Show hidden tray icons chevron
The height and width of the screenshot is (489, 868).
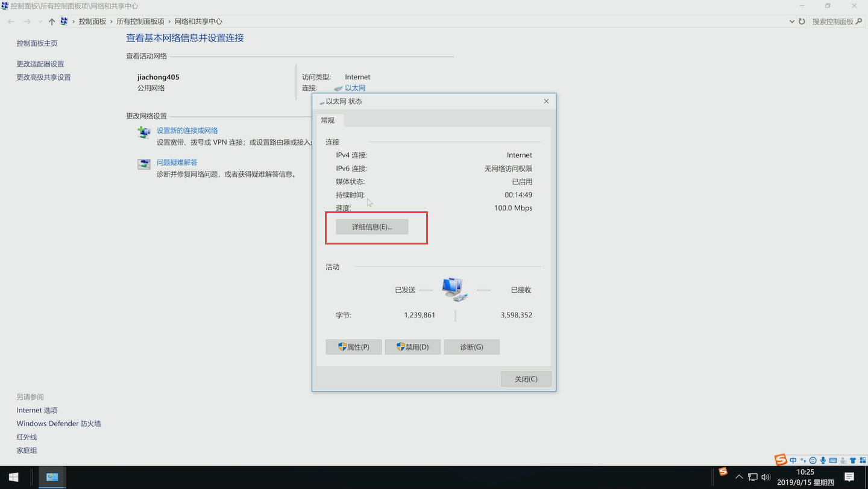click(739, 478)
